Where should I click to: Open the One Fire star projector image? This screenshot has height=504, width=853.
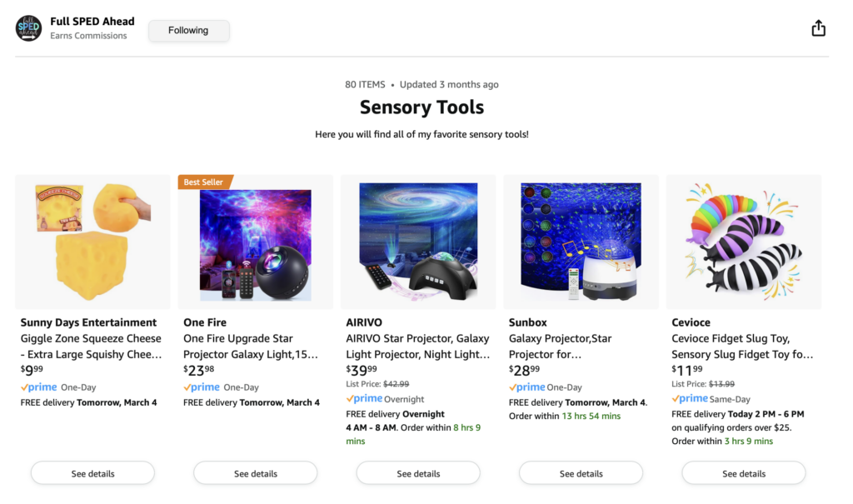coord(256,242)
